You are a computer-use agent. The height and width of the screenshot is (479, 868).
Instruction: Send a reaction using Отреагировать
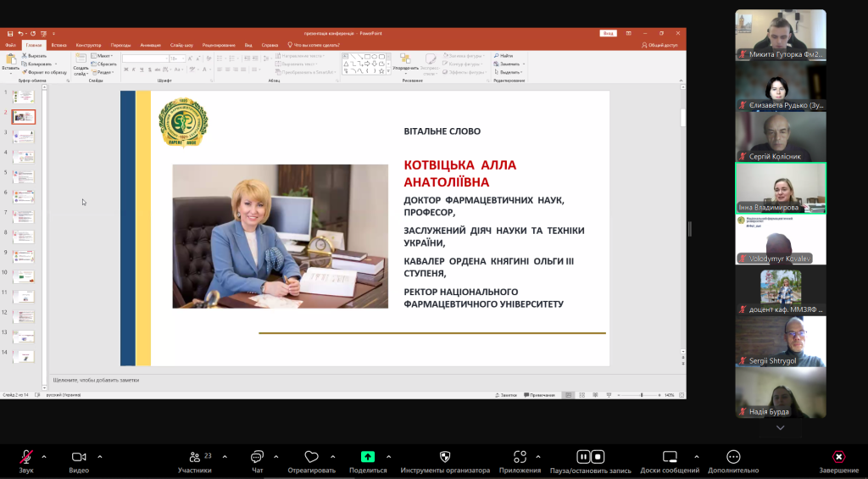312,461
